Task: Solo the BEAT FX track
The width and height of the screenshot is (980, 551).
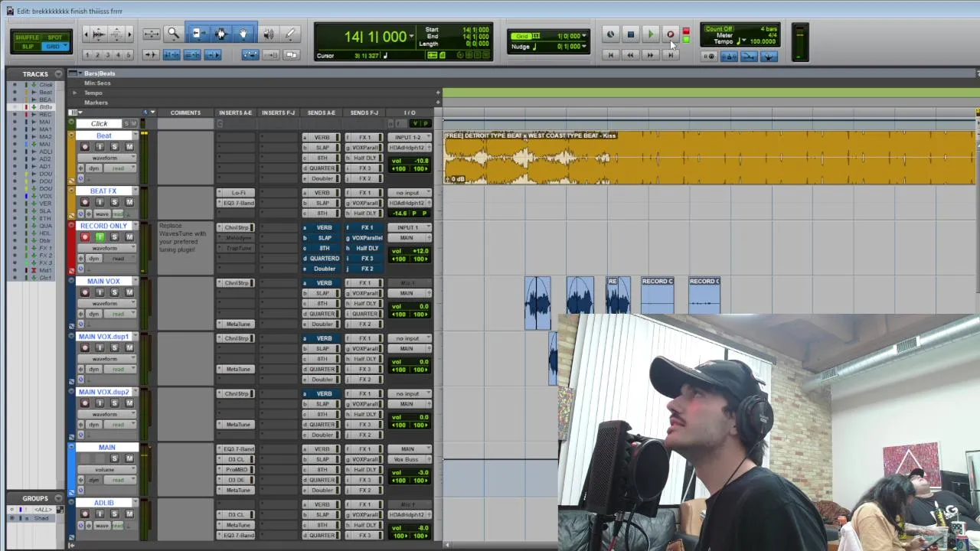Action: pyautogui.click(x=114, y=202)
